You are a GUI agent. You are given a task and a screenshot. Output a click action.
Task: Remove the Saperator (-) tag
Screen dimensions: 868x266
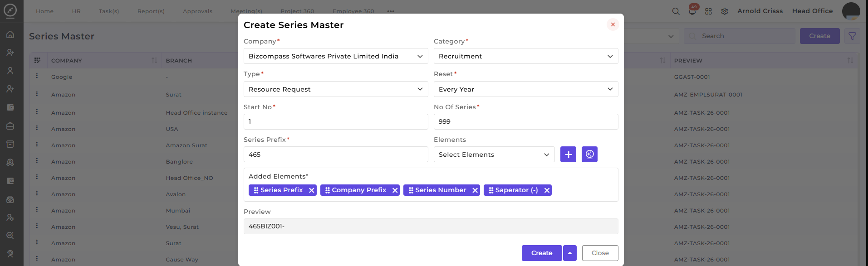pos(547,190)
